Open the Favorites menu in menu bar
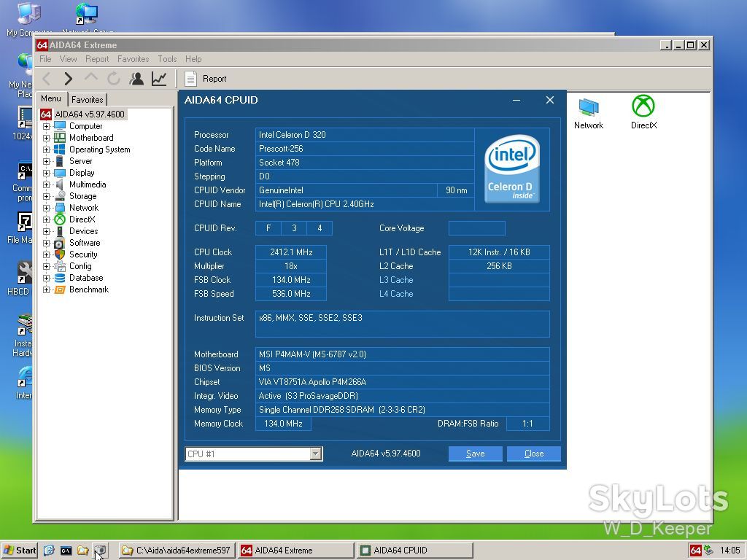Screen dimensions: 747x560 point(133,59)
